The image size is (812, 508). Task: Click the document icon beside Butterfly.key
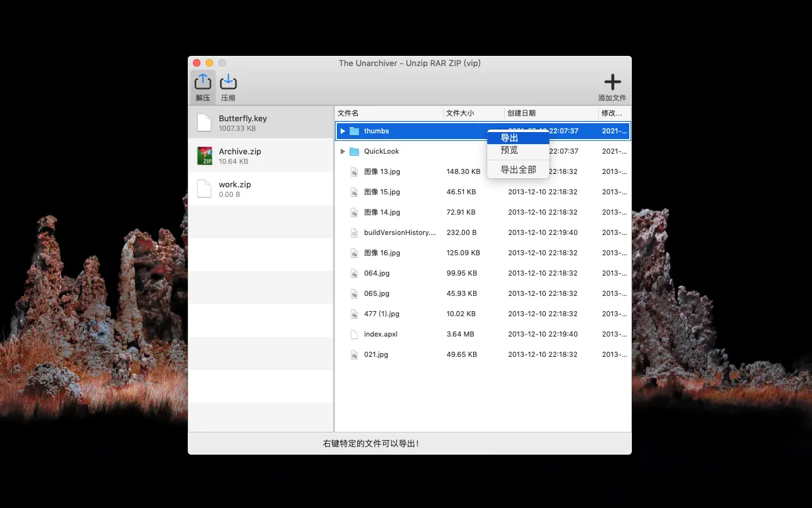pos(204,121)
